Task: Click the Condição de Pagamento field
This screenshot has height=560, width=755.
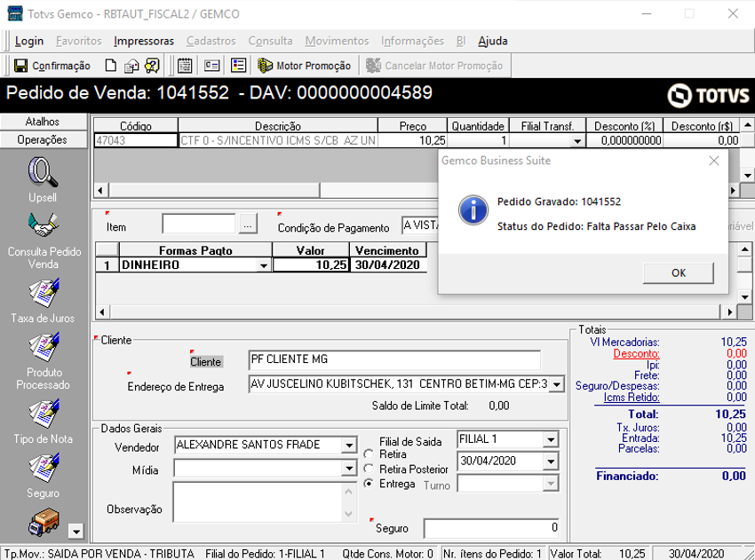Action: pyautogui.click(x=420, y=225)
